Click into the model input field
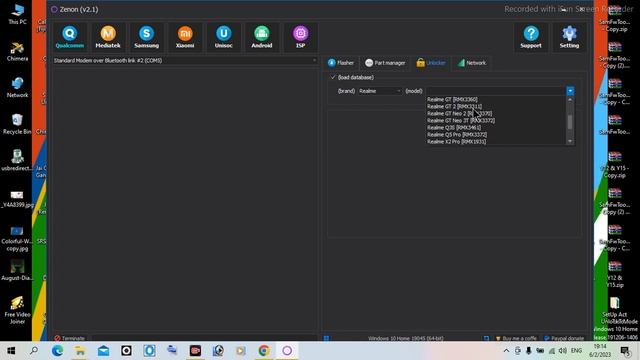The width and height of the screenshot is (640, 360). (496, 91)
